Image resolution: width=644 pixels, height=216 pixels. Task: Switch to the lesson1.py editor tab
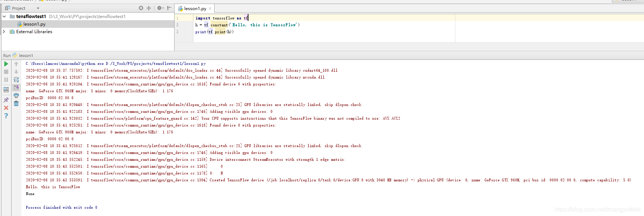click(x=195, y=8)
